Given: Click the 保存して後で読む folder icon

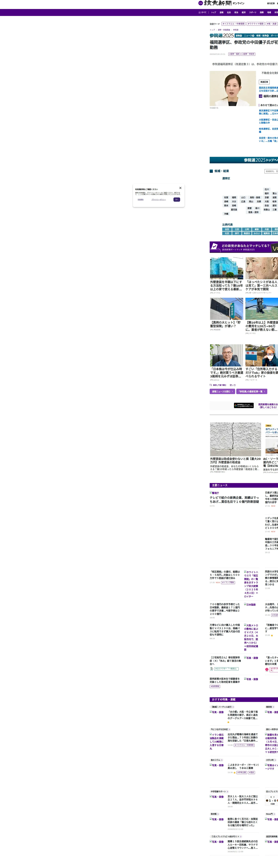Looking at the screenshot, I should 211,385.
